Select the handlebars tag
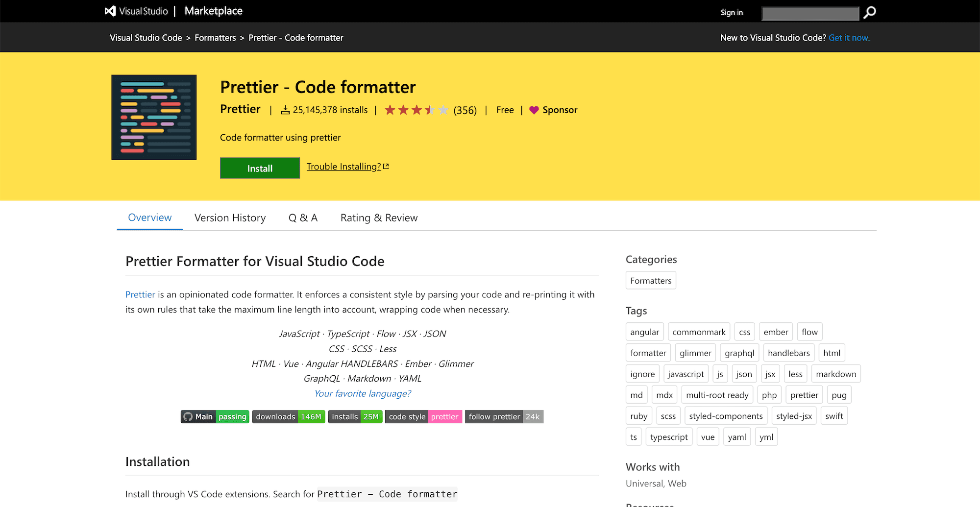This screenshot has width=980, height=507. point(789,353)
